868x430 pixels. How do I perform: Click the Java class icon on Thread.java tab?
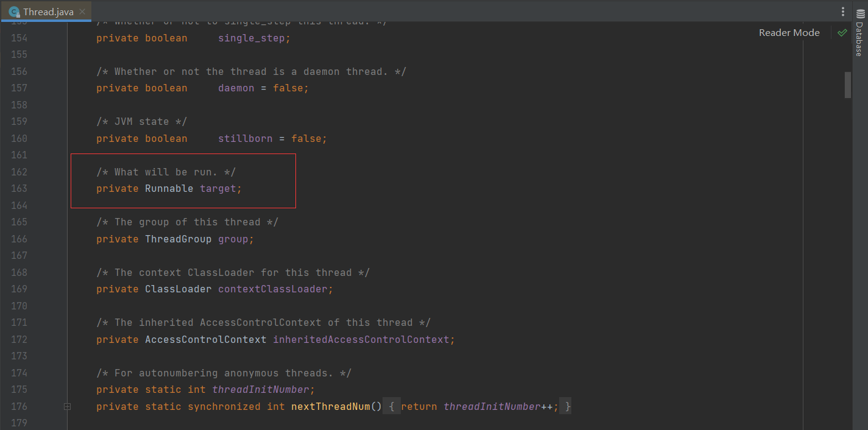[x=14, y=12]
